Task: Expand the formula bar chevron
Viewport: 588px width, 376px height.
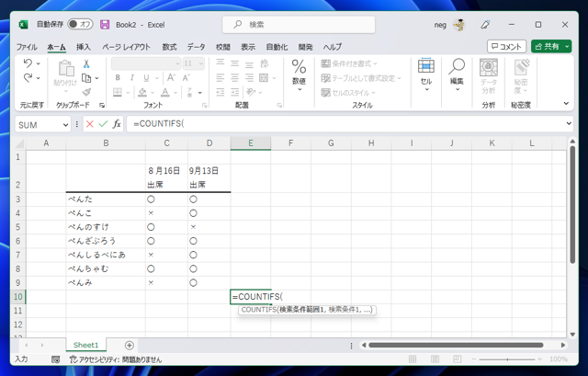Action: point(569,123)
